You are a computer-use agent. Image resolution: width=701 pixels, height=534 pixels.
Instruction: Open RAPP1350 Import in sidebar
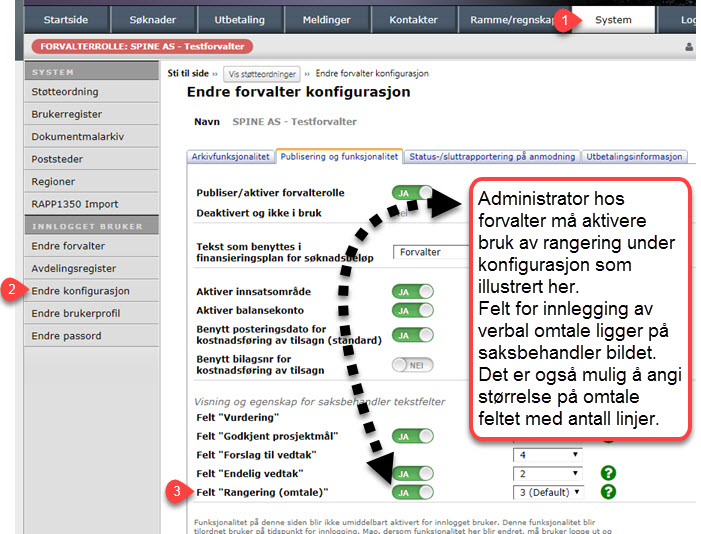91,204
